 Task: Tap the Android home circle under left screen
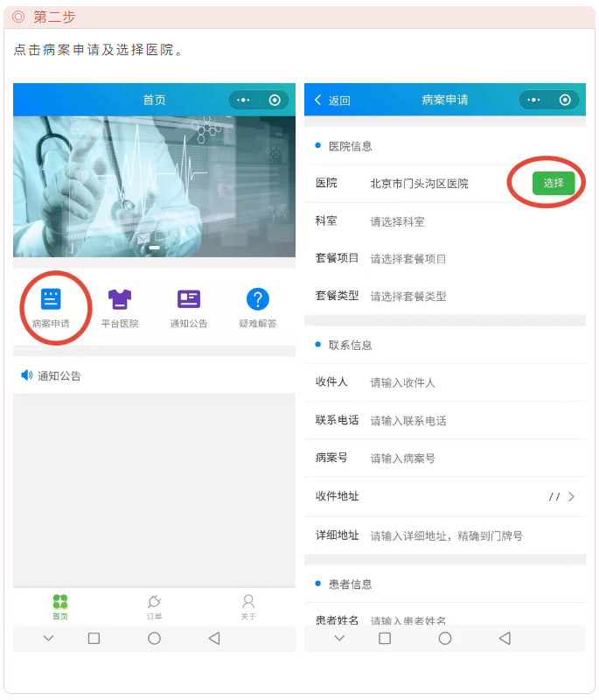[x=154, y=639]
